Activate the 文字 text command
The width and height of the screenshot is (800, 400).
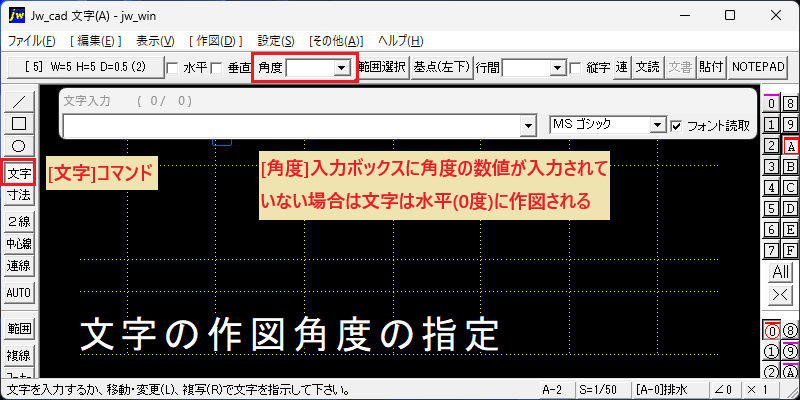click(19, 173)
